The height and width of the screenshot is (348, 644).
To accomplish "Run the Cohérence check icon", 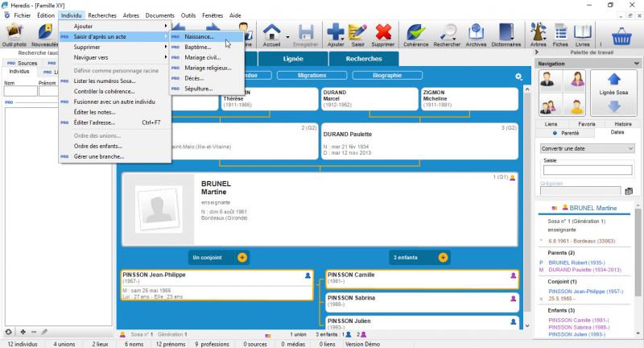I will (x=415, y=35).
